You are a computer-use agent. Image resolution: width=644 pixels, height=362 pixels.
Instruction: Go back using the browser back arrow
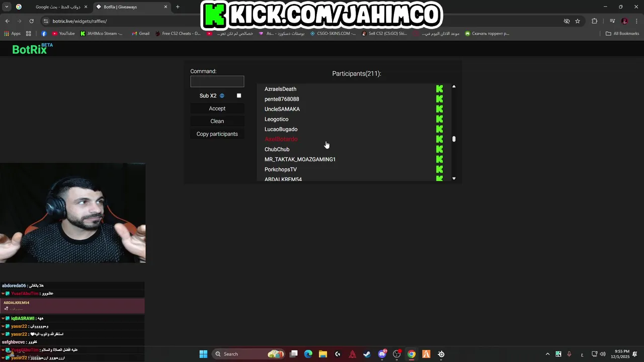coord(7,21)
